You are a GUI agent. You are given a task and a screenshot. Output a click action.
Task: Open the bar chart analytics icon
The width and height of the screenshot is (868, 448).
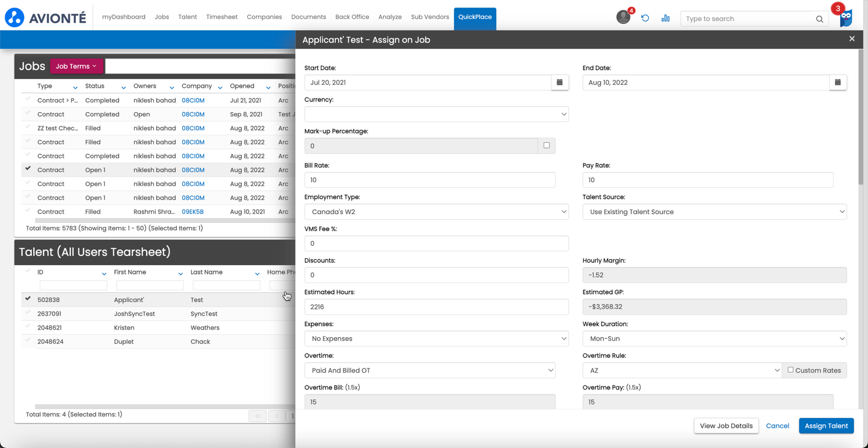666,18
